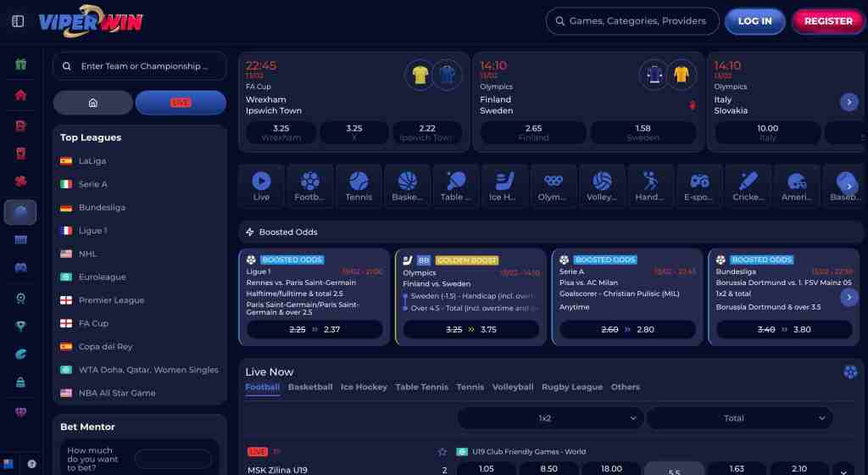
Task: Select the E-sports category icon
Action: point(699,186)
